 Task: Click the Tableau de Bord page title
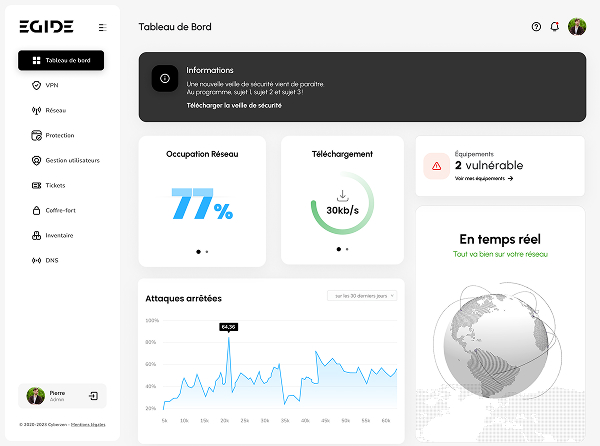pos(175,27)
